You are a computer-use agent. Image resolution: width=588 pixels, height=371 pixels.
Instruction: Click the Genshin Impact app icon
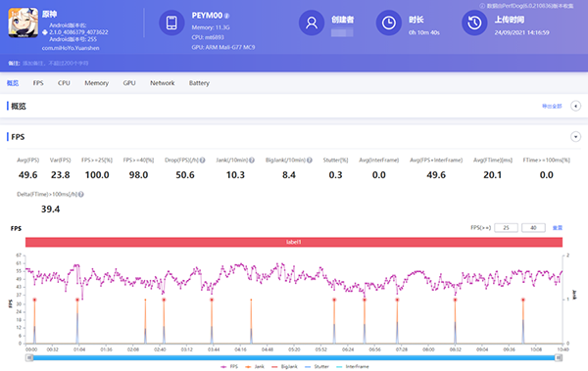pos(24,23)
